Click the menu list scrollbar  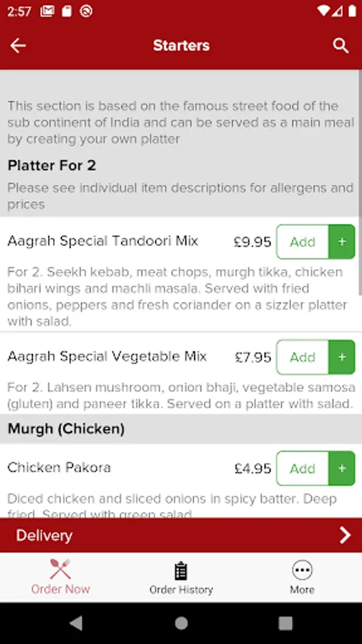point(360,185)
